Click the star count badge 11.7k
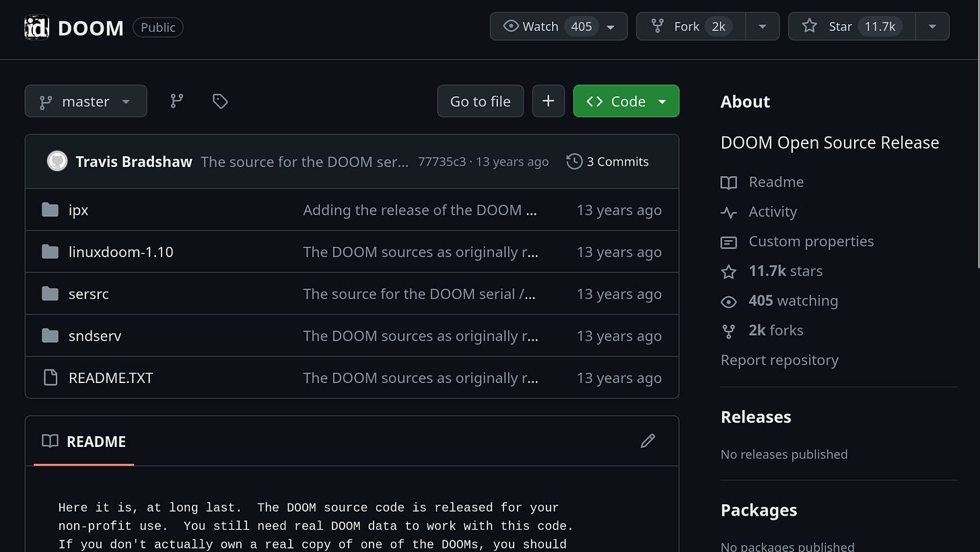This screenshot has width=980, height=552. pyautogui.click(x=880, y=26)
